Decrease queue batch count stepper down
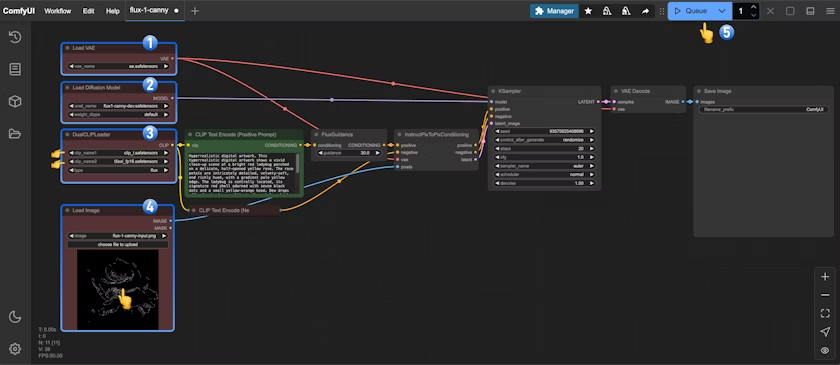The height and width of the screenshot is (365, 840). tap(754, 15)
